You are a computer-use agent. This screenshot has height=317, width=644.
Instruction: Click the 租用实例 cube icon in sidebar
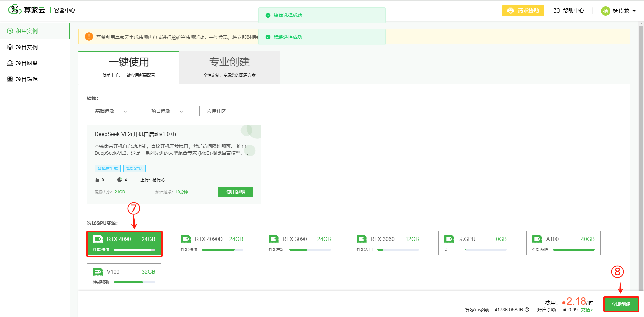10,31
